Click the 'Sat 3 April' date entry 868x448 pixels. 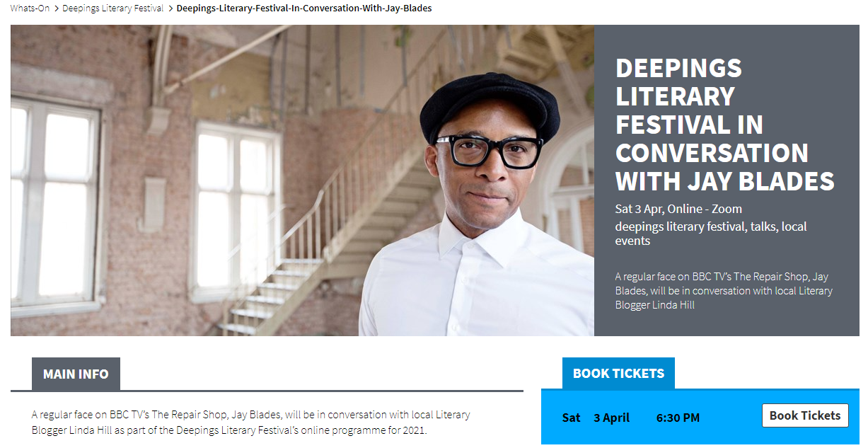click(596, 418)
